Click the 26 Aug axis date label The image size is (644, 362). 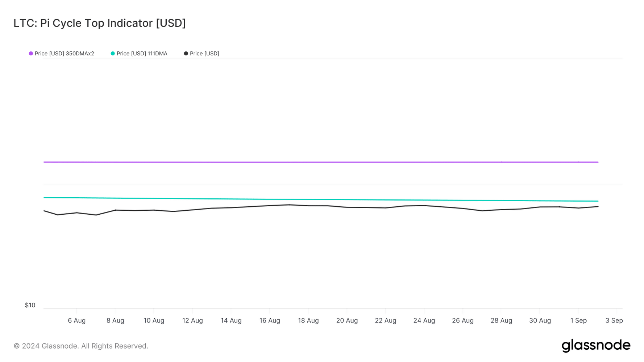[x=463, y=320]
